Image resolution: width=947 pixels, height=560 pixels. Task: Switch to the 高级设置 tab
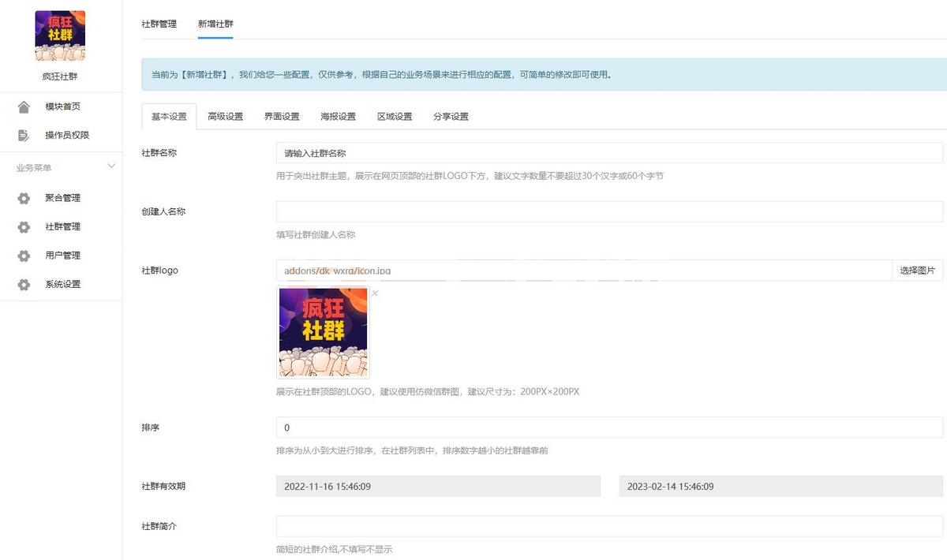point(226,117)
